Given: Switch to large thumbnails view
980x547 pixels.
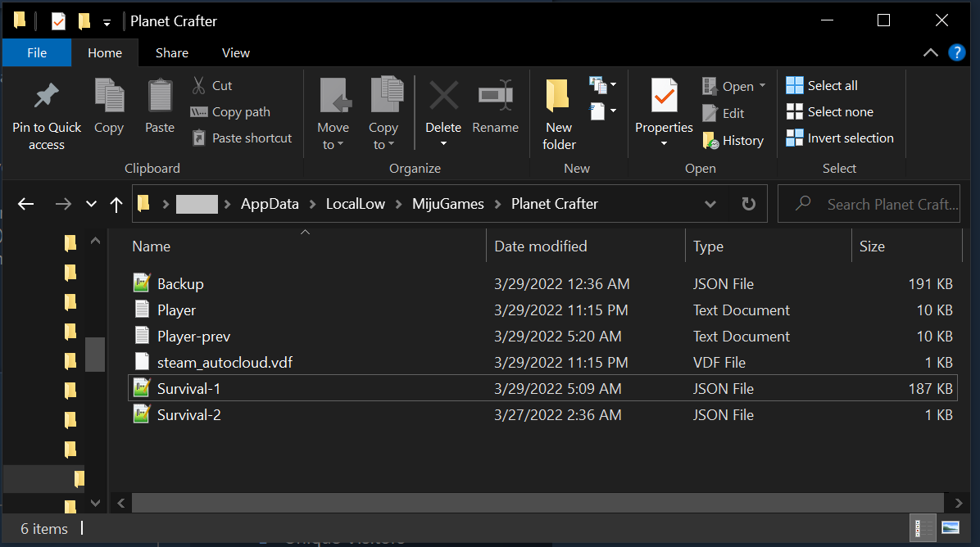Looking at the screenshot, I should click(951, 527).
